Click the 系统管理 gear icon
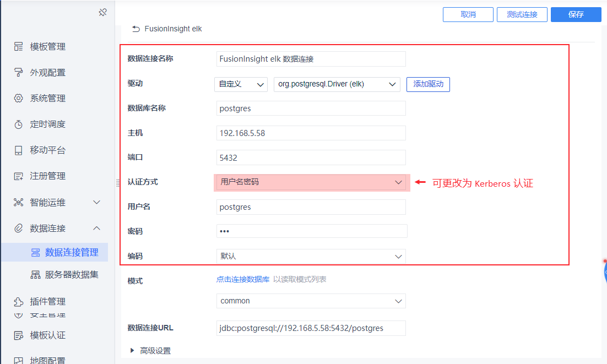Viewport: 607px width, 364px height. pos(19,98)
